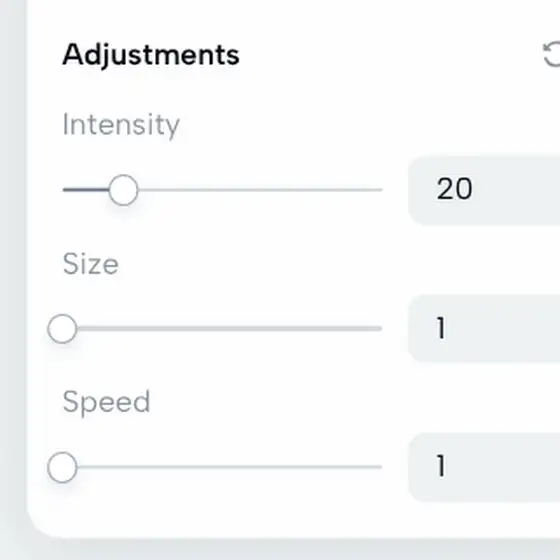
Task: Click the Speed slider handle
Action: (x=62, y=467)
